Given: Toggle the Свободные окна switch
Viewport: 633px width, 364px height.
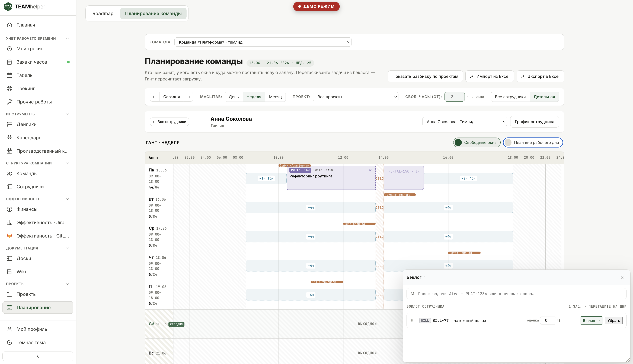Looking at the screenshot, I should (477, 142).
